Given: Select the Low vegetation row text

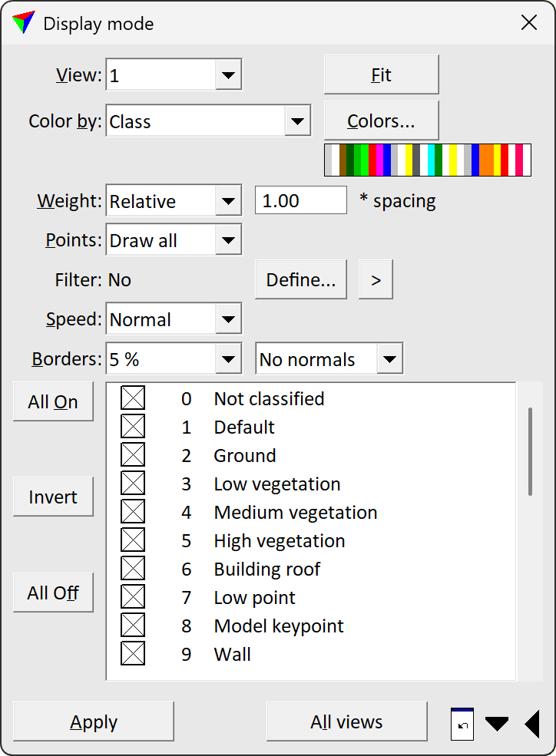Looking at the screenshot, I should pos(277,484).
